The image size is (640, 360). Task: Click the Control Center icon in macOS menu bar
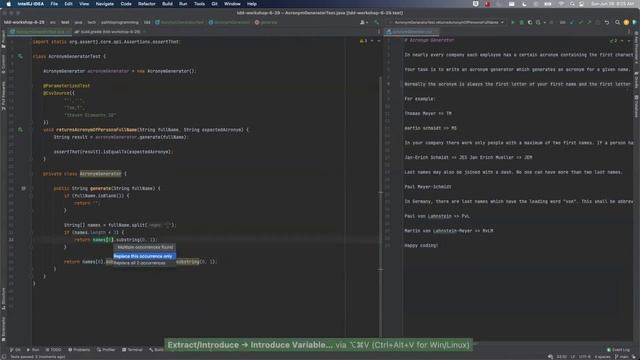click(582, 4)
